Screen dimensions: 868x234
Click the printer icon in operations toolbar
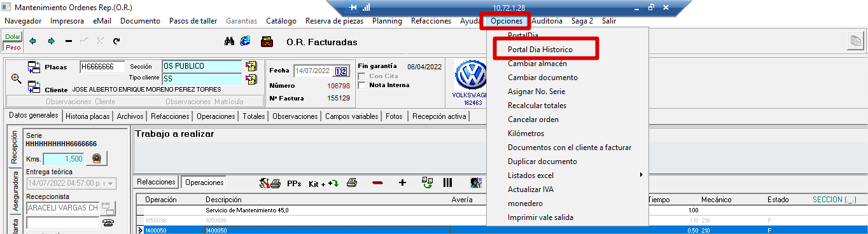(x=352, y=183)
